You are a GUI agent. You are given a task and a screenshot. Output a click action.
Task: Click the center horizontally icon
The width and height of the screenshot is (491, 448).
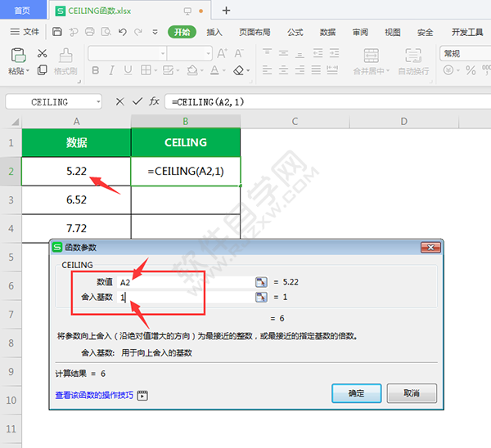283,69
